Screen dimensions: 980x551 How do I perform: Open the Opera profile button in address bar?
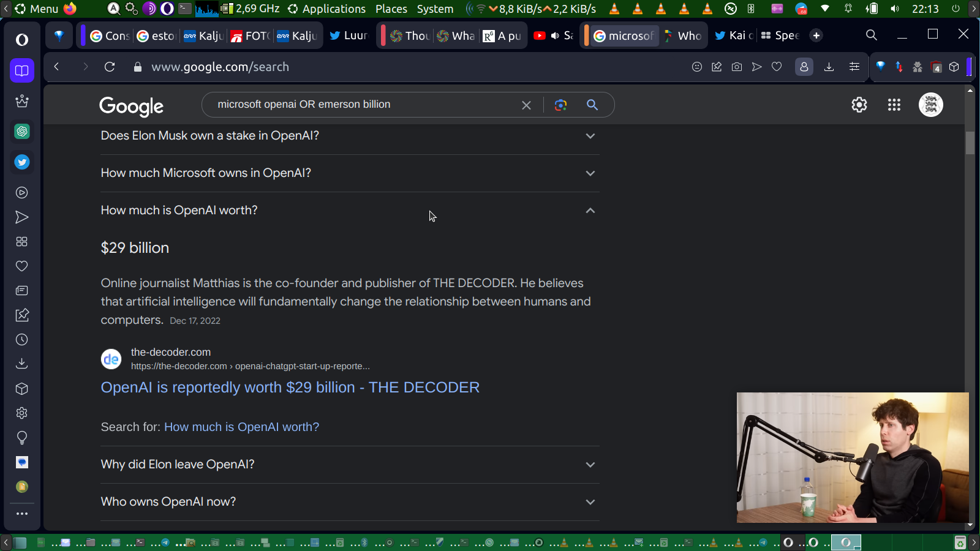pyautogui.click(x=804, y=67)
